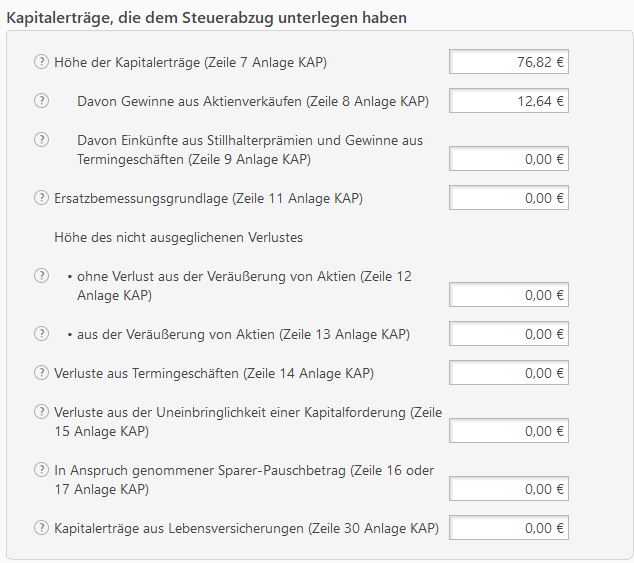Show help for Uneinbringlichkeit einer Kapitalforderung
Screen dimensions: 634x563
point(41,412)
